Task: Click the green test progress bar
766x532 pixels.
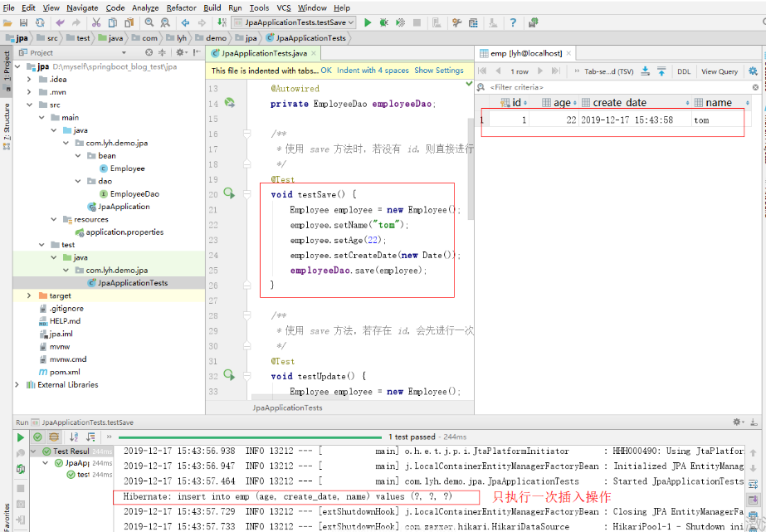Action: (249, 437)
